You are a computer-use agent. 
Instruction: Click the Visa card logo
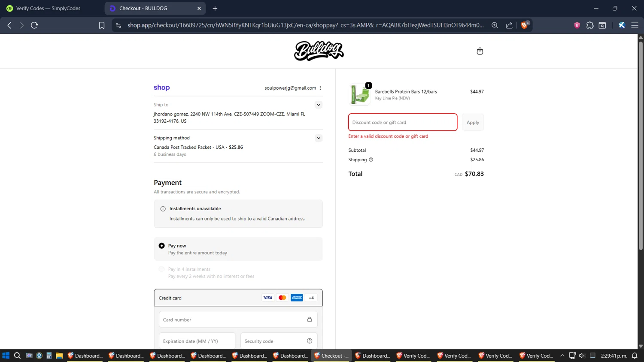coord(268,298)
